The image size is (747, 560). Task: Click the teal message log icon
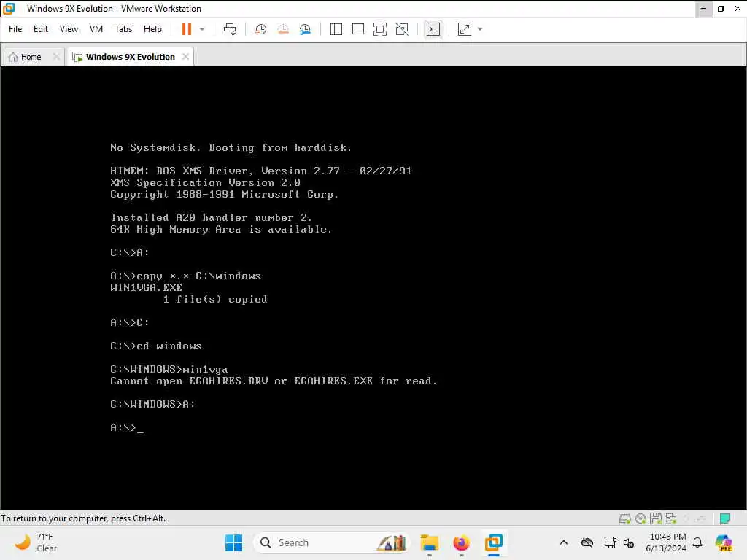click(x=725, y=518)
